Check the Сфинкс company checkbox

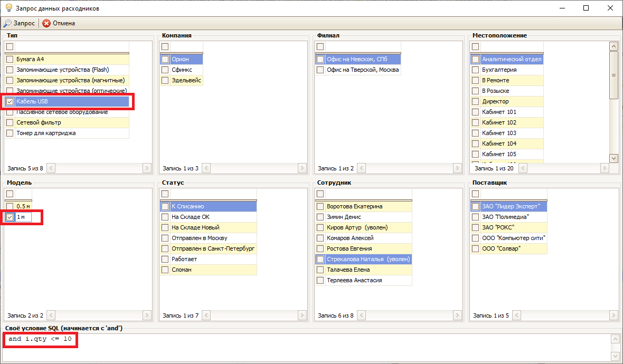click(165, 70)
